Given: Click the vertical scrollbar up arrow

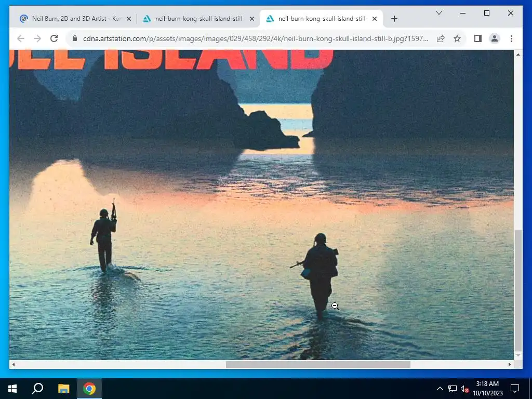Looking at the screenshot, I should coord(518,55).
